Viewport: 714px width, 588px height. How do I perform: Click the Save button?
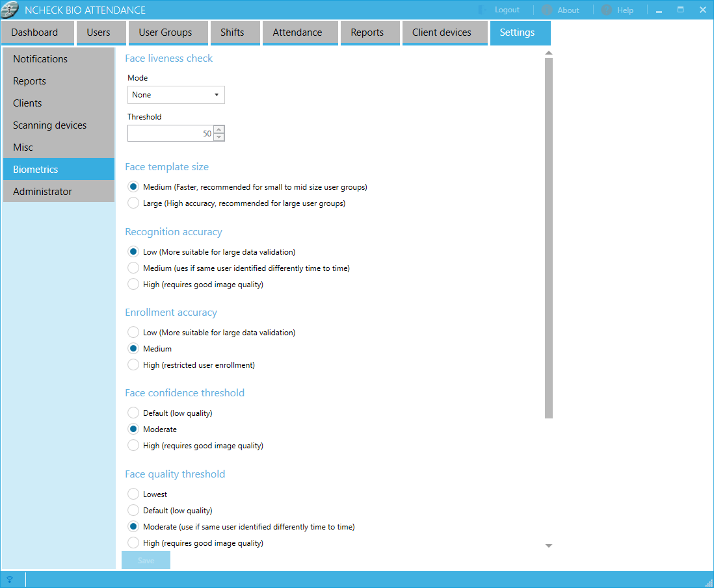pos(146,561)
